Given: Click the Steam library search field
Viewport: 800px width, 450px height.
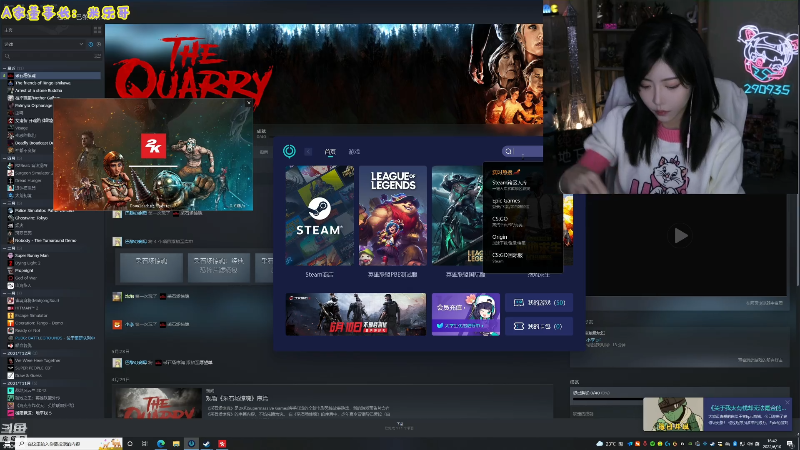Looking at the screenshot, I should [x=48, y=56].
